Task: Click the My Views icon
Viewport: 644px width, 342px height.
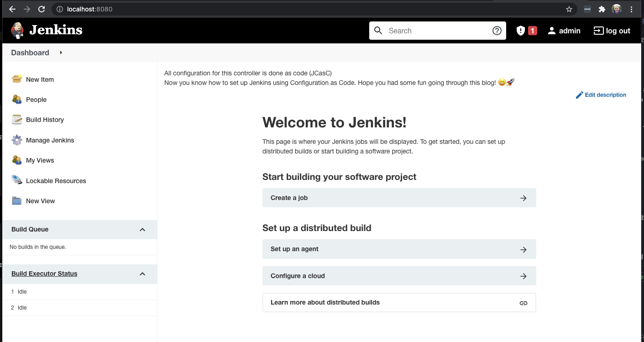Action: pos(17,160)
